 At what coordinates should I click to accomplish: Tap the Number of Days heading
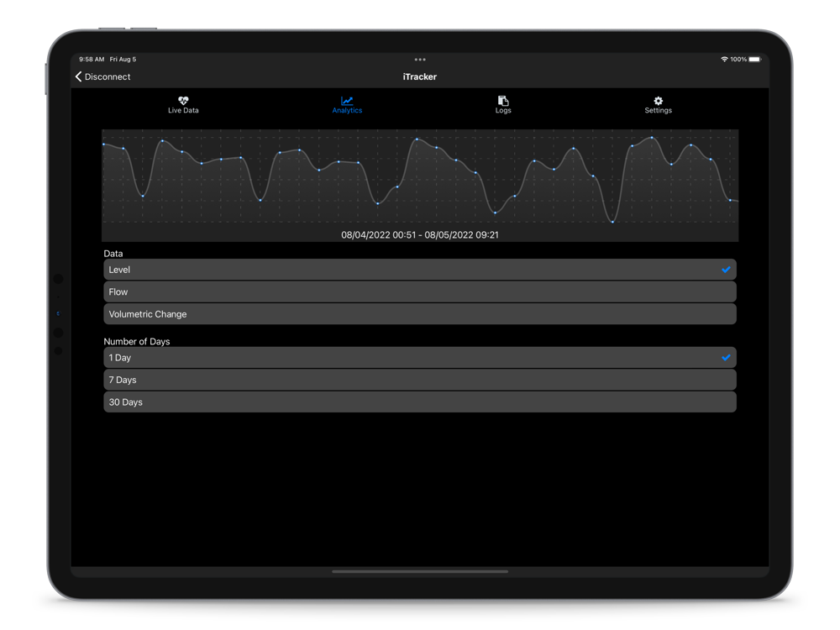point(137,341)
